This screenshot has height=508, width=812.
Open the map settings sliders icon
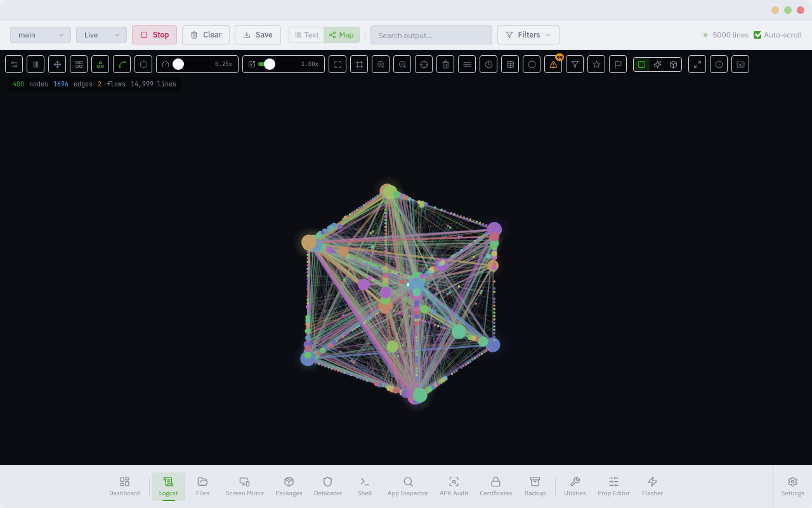pos(14,64)
